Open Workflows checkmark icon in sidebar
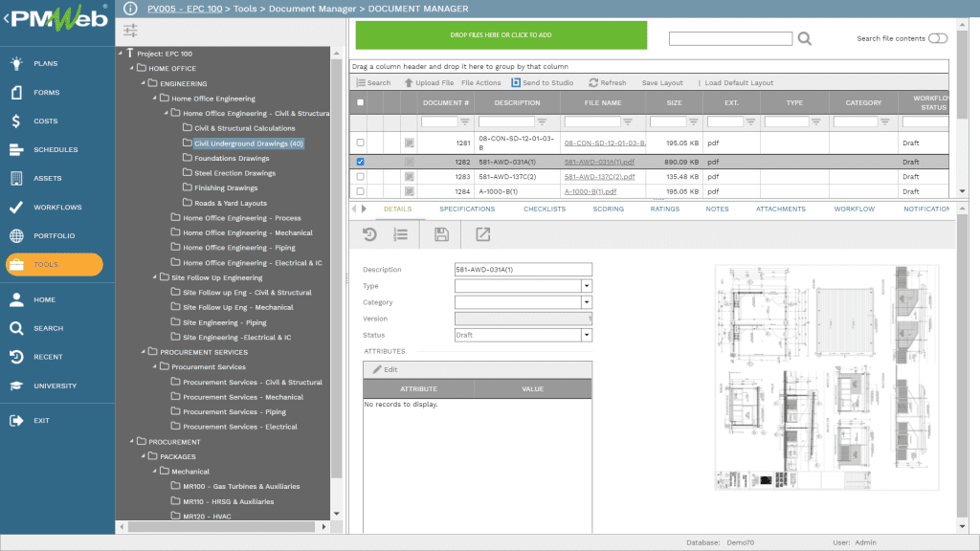This screenshot has width=980, height=551. point(16,207)
